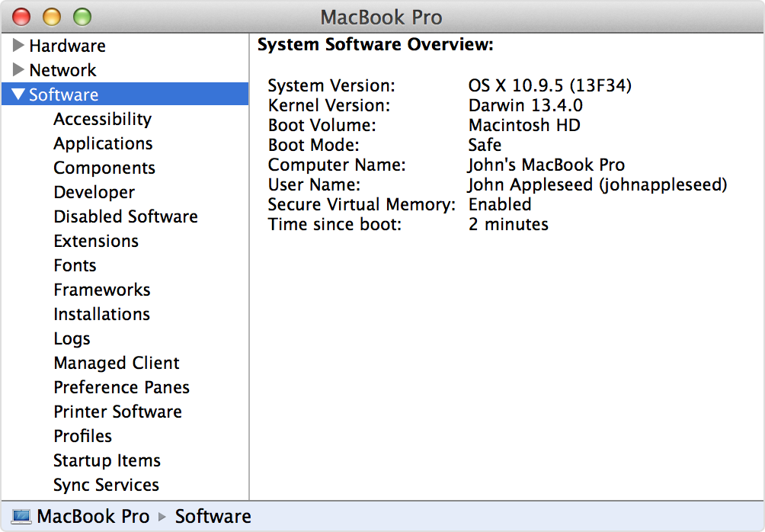Screen dimensions: 765x532
Task: Select Managed Client in the sidebar
Action: [117, 363]
